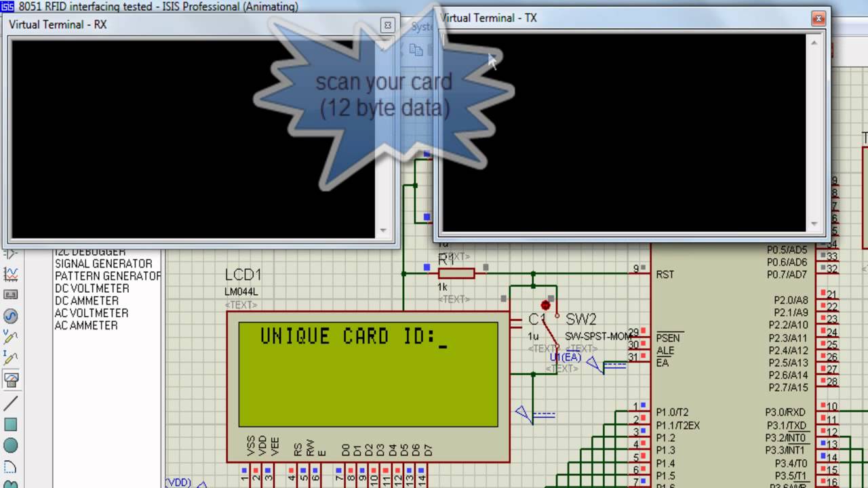Select the Virtual Instruments mode icon
The width and height of the screenshot is (868, 488).
10,379
